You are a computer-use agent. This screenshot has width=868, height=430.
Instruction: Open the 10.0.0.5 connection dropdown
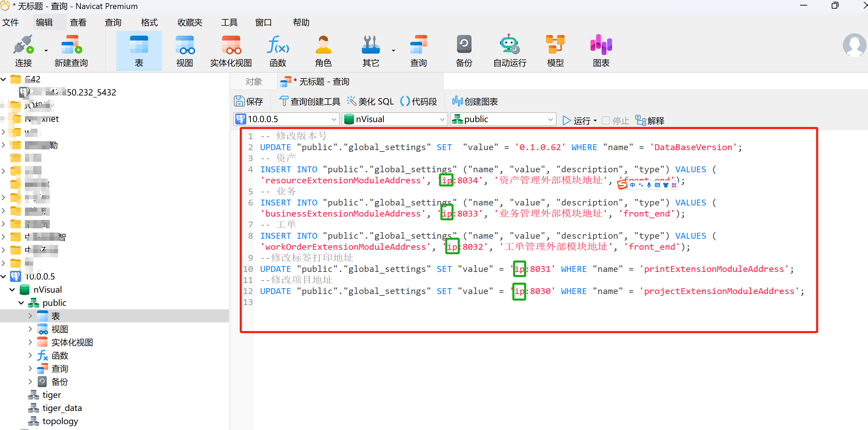pyautogui.click(x=334, y=119)
